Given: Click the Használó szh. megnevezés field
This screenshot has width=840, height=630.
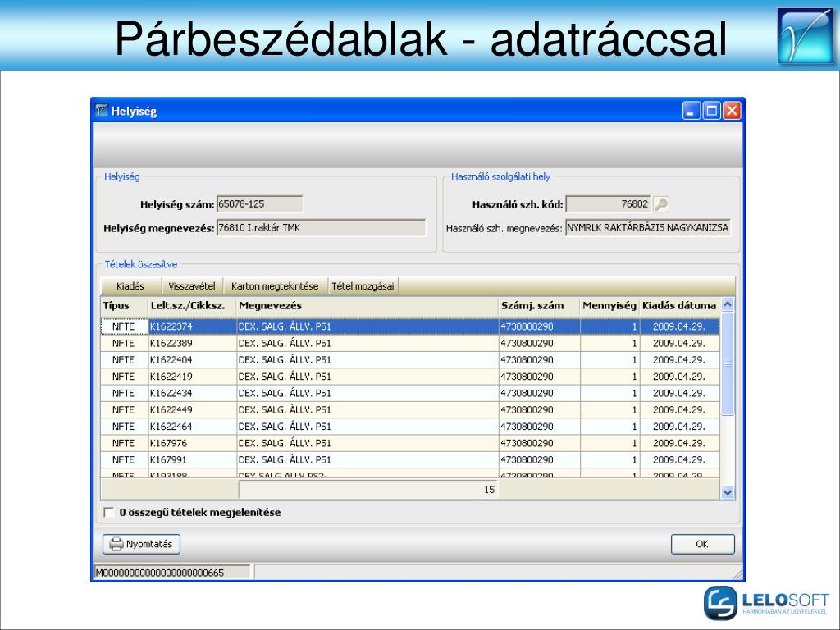Looking at the screenshot, I should (648, 228).
